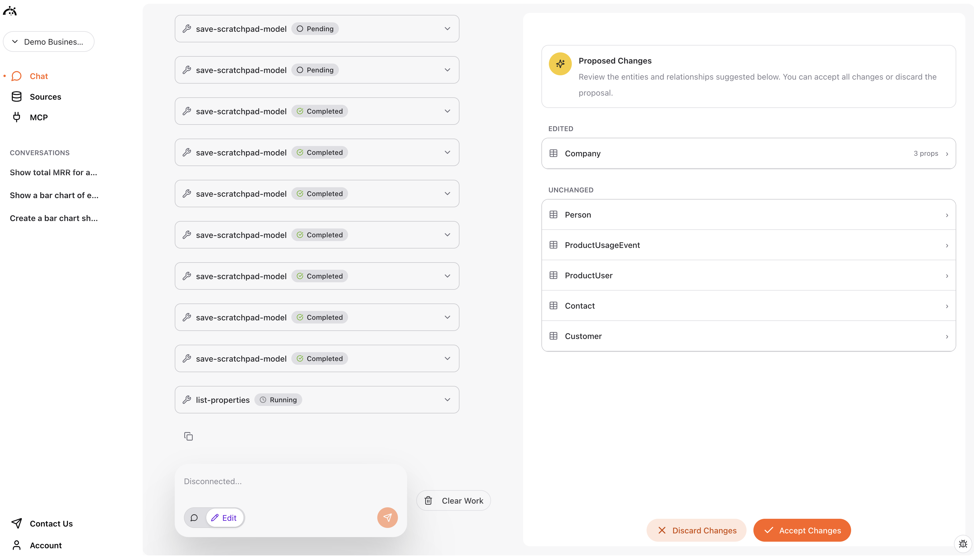Expand the first Pending save-scratchpad-model call
This screenshot has height=560, width=974.
[447, 29]
